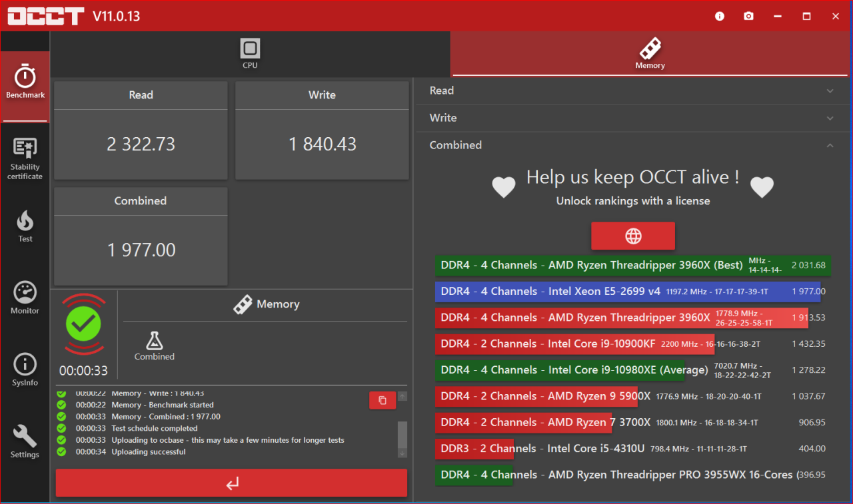Click the screenshot camera icon in title bar
853x504 pixels.
pyautogui.click(x=749, y=16)
